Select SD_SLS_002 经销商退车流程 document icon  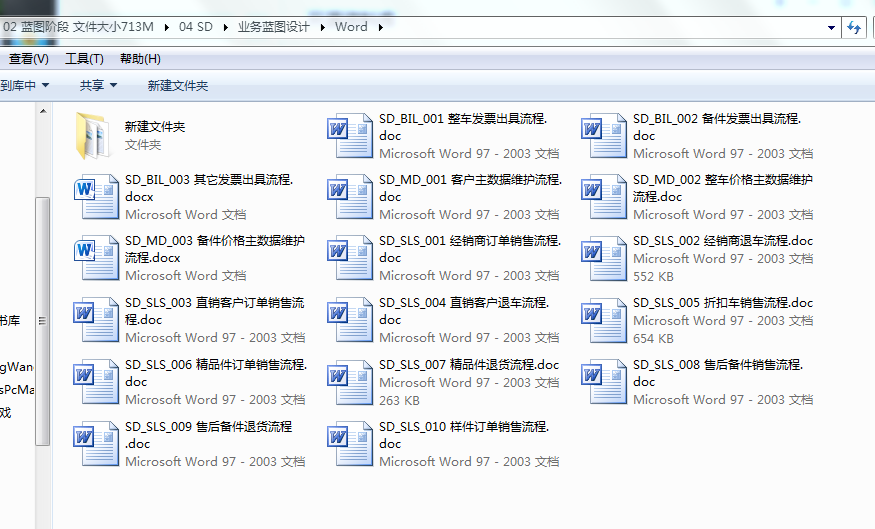pos(604,258)
